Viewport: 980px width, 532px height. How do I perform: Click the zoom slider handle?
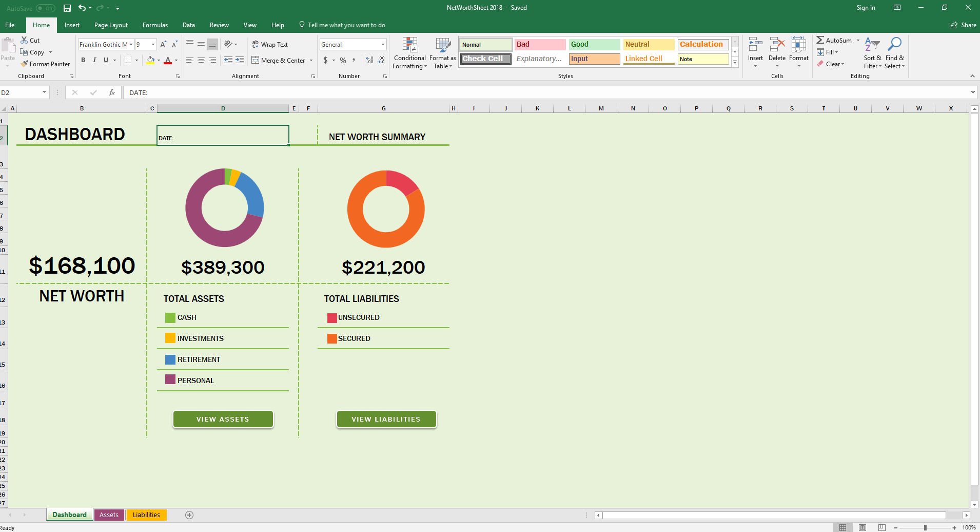(x=925, y=528)
